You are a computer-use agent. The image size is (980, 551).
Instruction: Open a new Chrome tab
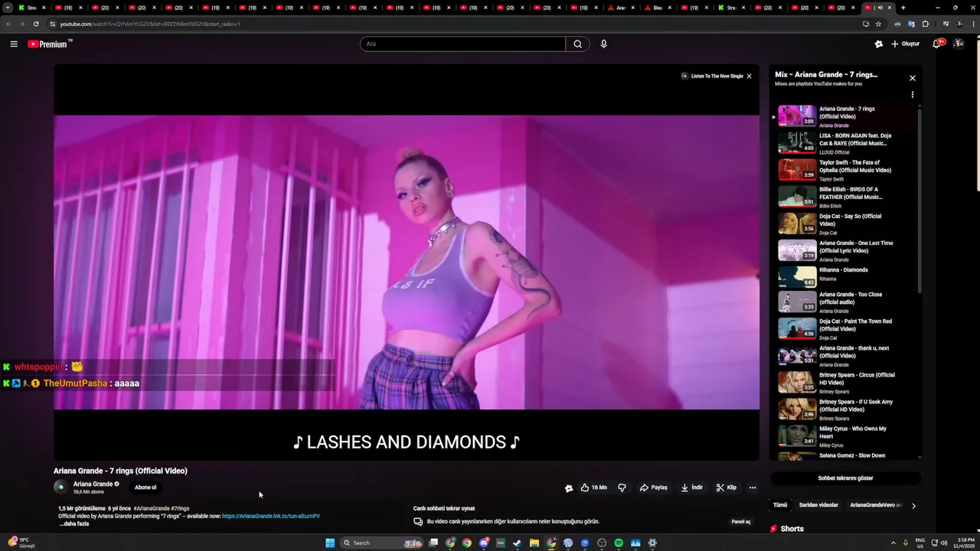pyautogui.click(x=903, y=8)
